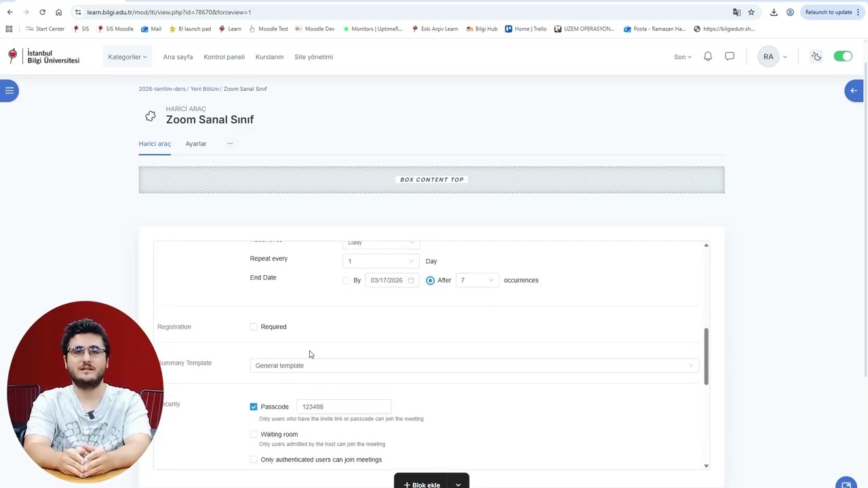Switch to the Ayarlar tab
This screenshot has height=488, width=868.
196,144
